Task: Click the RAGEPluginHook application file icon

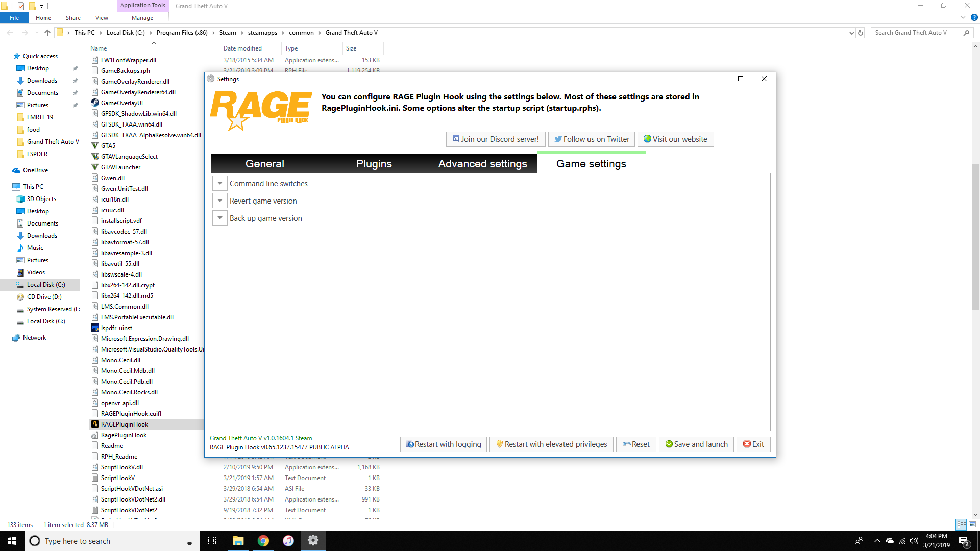Action: tap(95, 424)
